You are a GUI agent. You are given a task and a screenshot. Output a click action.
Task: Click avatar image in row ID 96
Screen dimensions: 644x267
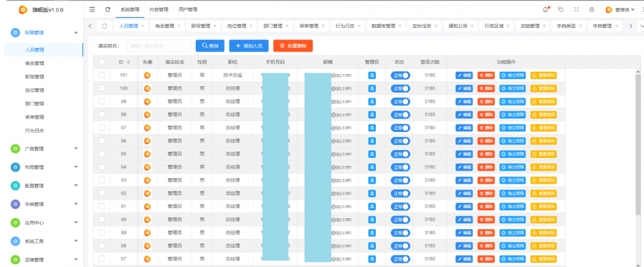coord(147,141)
